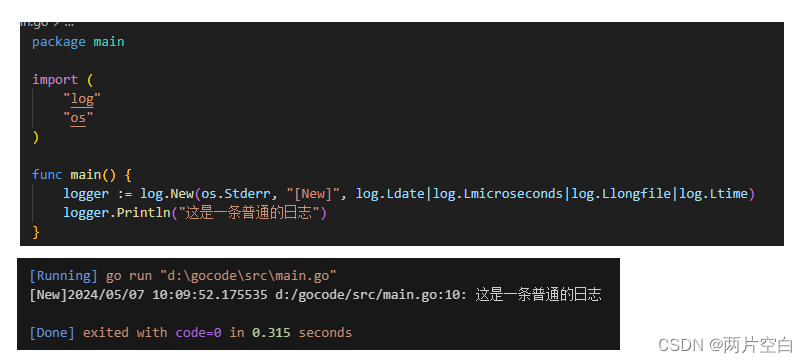The width and height of the screenshot is (807, 363).
Task: Click the "log" import string
Action: coord(82,98)
